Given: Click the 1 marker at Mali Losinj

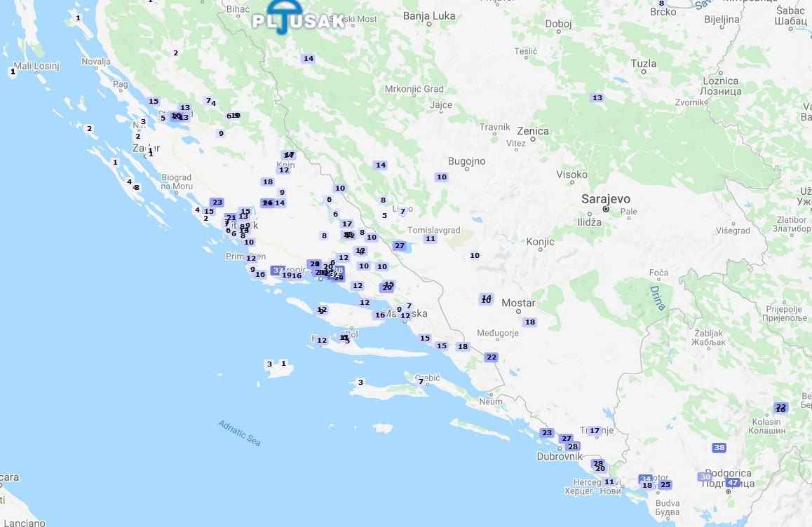Looking at the screenshot, I should point(13,71).
